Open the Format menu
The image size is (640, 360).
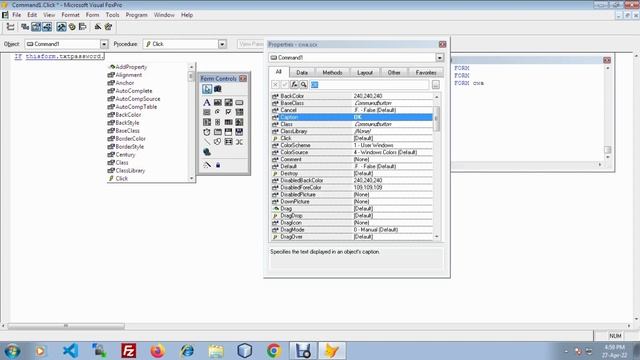point(70,15)
